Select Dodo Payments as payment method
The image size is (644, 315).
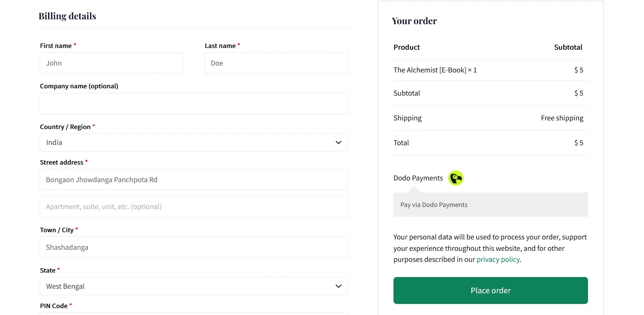(x=418, y=178)
